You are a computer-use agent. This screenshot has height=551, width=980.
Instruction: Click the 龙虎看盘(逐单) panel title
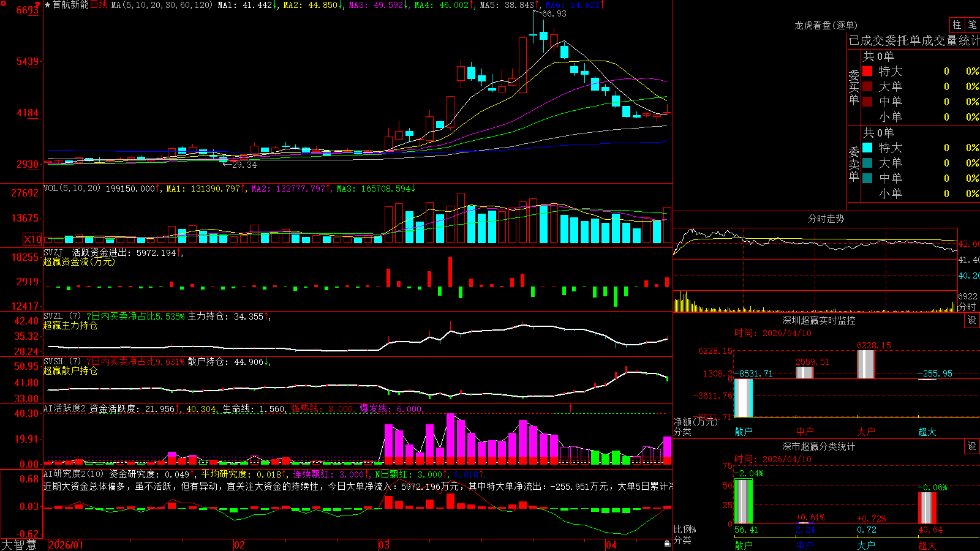pos(826,25)
